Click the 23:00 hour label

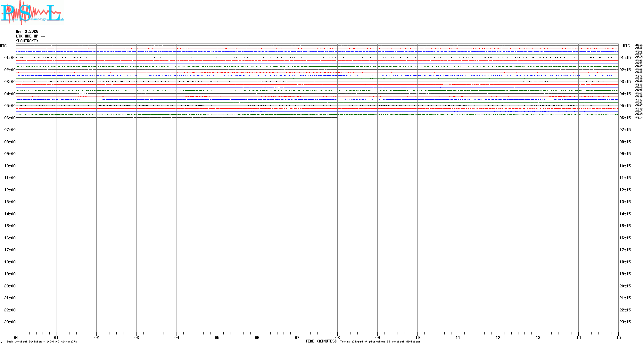(10, 322)
